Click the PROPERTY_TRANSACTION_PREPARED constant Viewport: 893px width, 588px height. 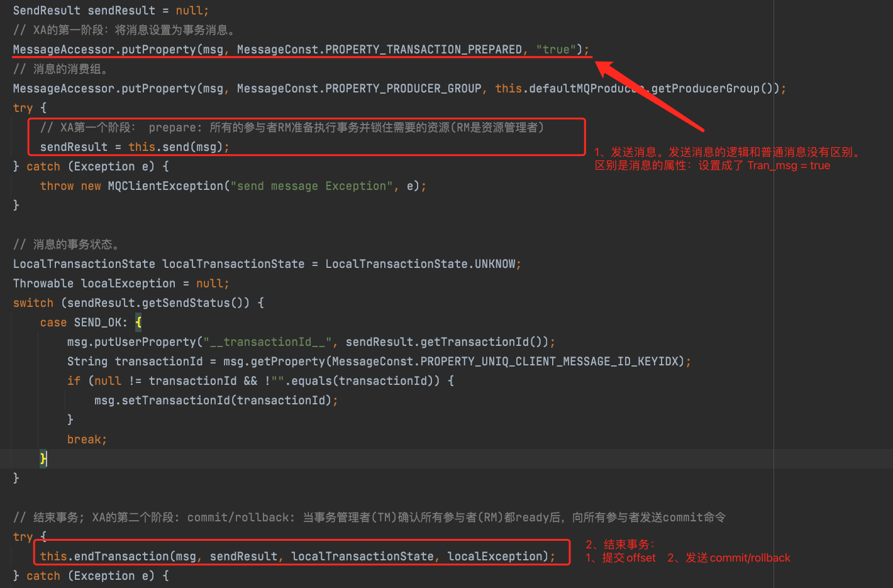click(423, 50)
